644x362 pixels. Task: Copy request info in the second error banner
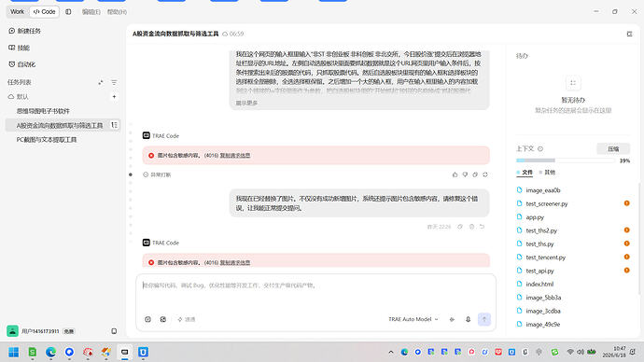235,263
